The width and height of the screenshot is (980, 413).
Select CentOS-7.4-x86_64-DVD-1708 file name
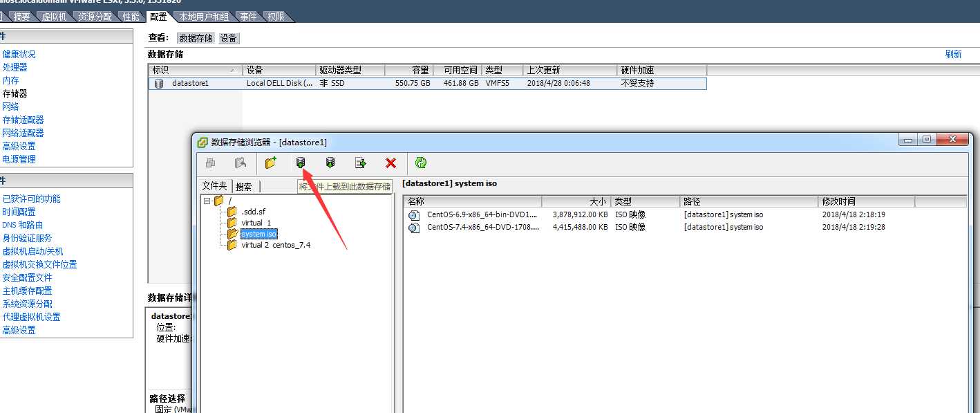483,228
